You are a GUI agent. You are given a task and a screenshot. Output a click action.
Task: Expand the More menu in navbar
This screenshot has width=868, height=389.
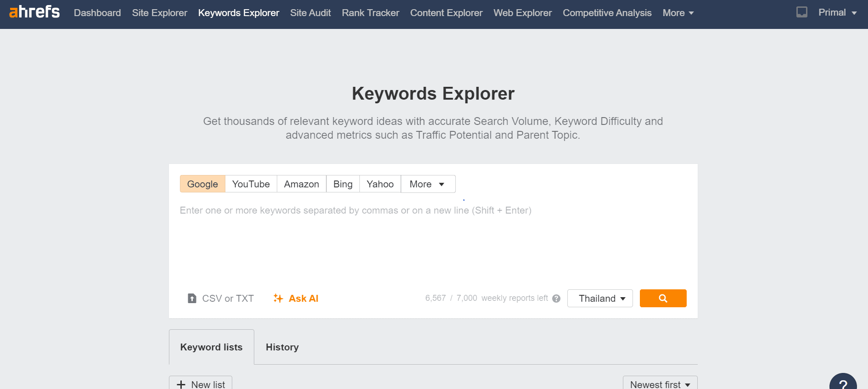(x=678, y=13)
